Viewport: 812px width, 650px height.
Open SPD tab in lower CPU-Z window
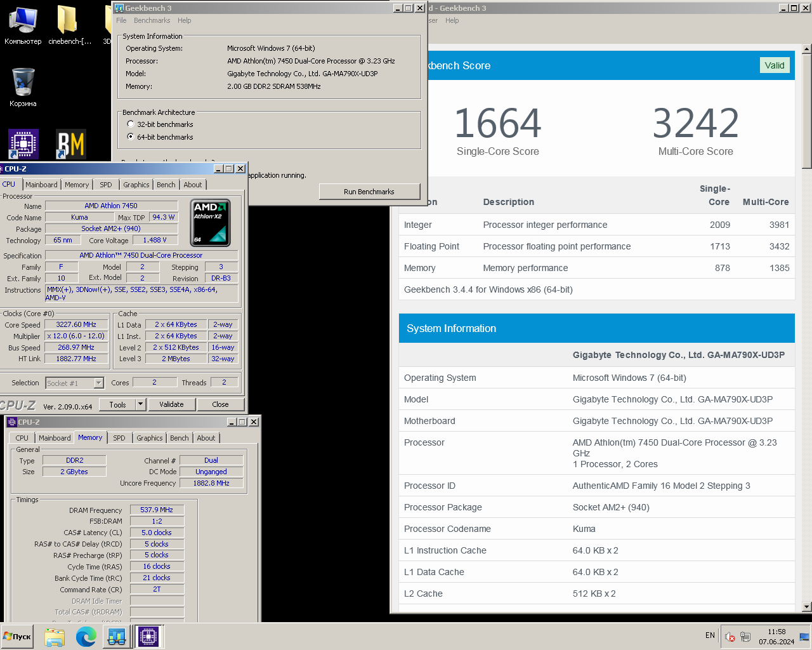click(x=119, y=438)
